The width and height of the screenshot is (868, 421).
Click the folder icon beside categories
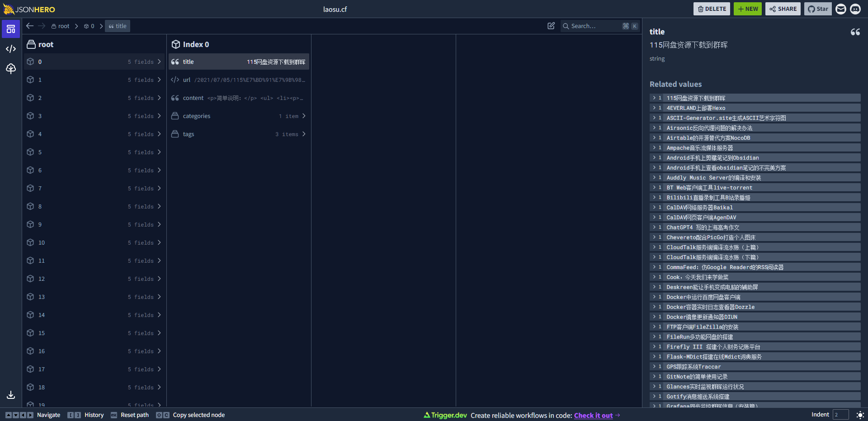click(x=175, y=116)
